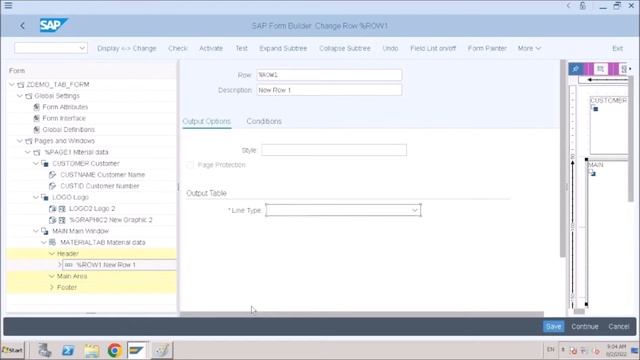This screenshot has width=640, height=360.
Task: Click the SAP logo
Action: tap(53, 25)
